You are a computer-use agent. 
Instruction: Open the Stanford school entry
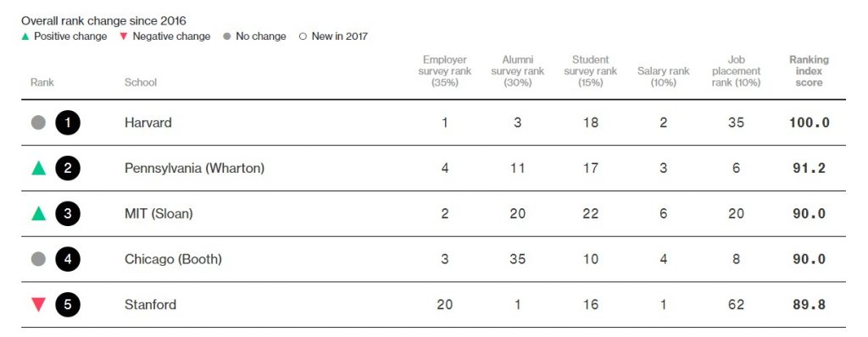point(151,304)
